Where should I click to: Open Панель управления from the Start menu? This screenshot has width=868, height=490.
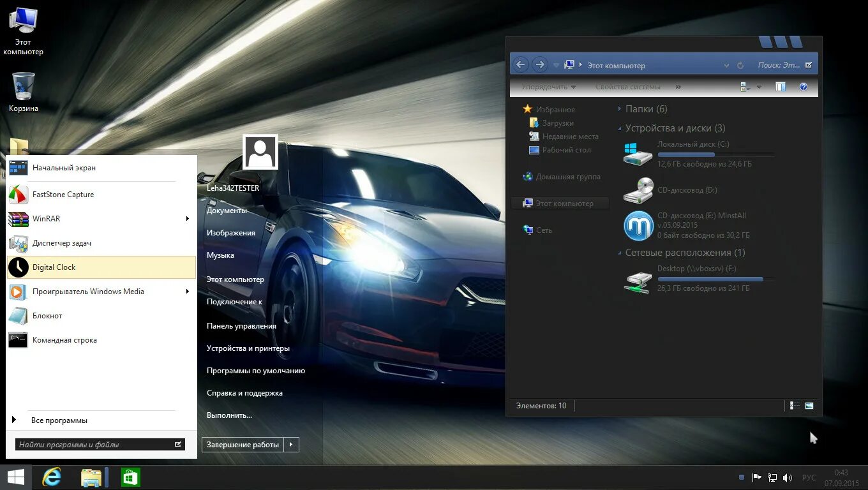(x=241, y=325)
